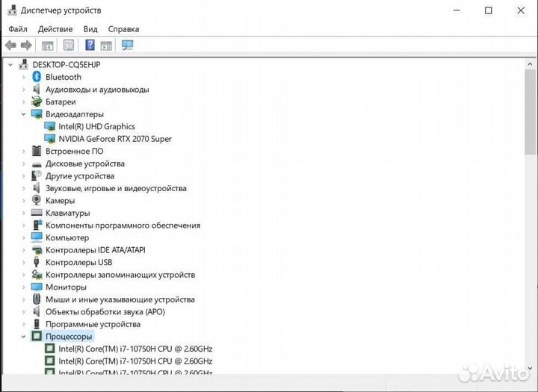Click the Мыши mouse device icon
The width and height of the screenshot is (538, 392).
(x=37, y=299)
